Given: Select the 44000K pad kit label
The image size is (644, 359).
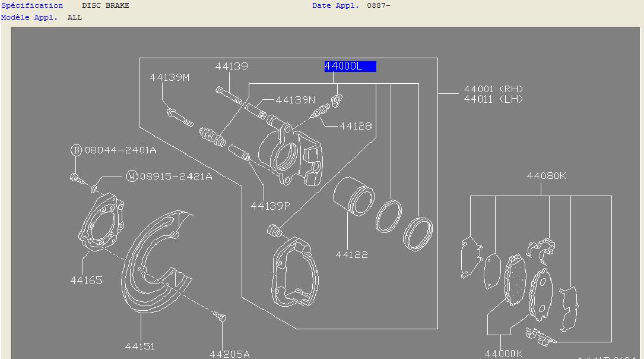Looking at the screenshot, I should pos(503,353).
